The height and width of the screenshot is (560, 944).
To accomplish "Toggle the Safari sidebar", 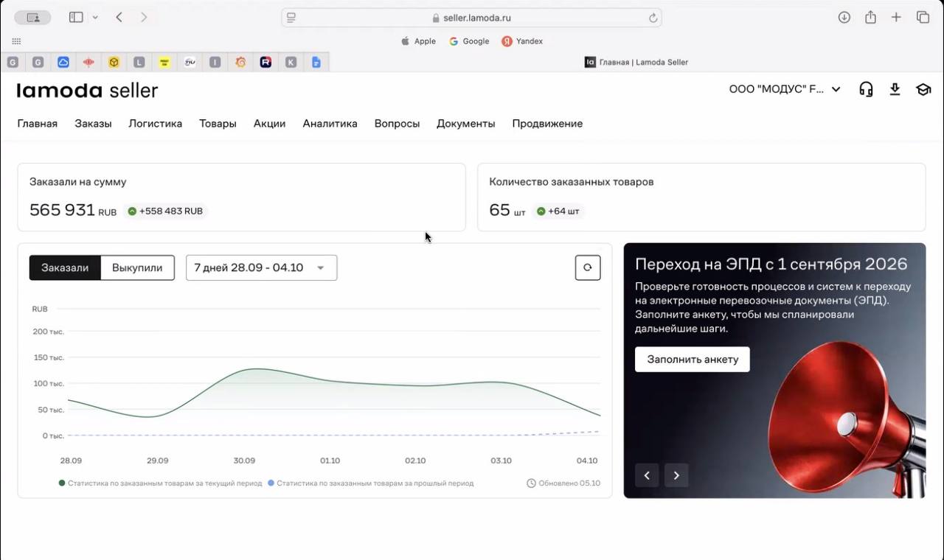I will pos(76,17).
